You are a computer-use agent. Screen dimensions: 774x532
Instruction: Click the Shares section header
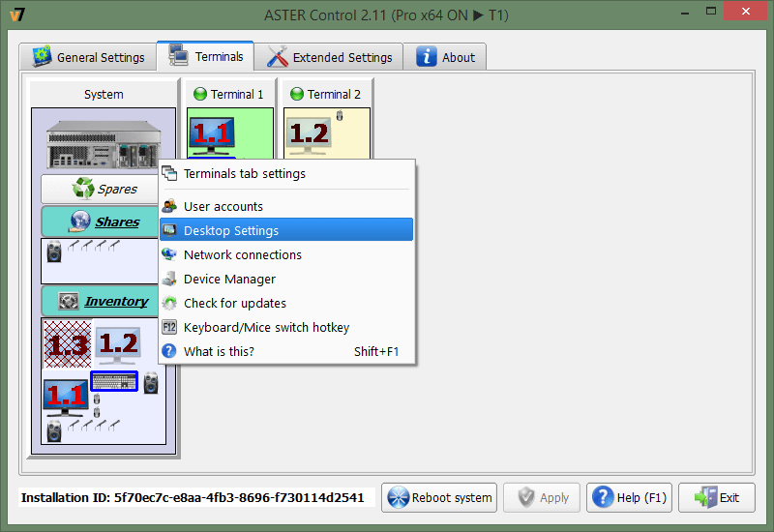pos(101,222)
